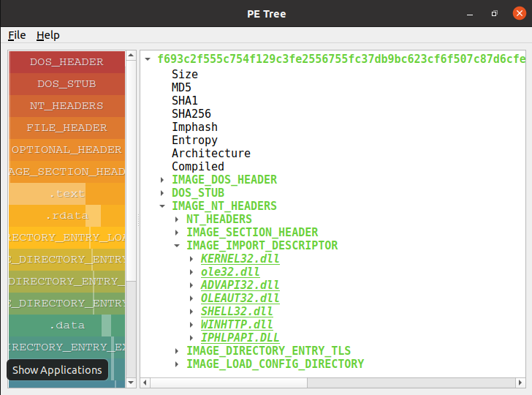Select the Size row

point(185,75)
